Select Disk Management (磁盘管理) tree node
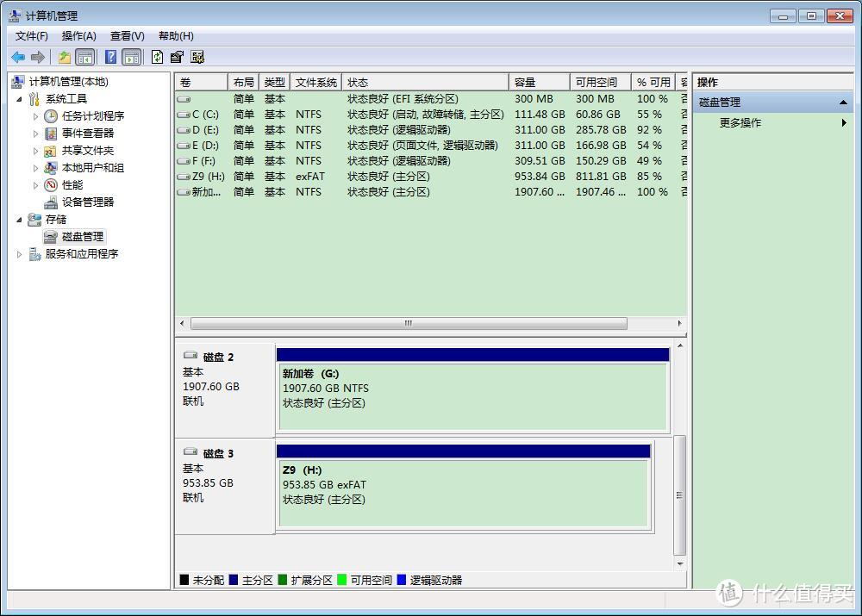This screenshot has width=862, height=616. 83,236
